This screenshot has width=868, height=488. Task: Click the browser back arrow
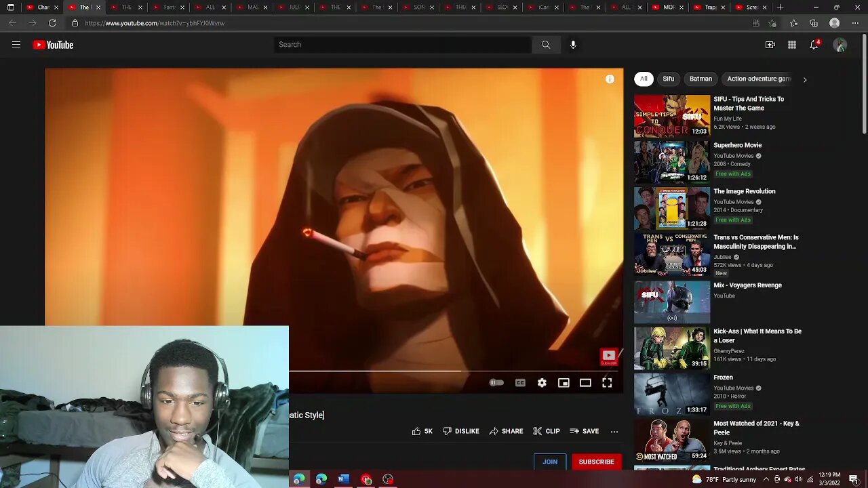(12, 23)
